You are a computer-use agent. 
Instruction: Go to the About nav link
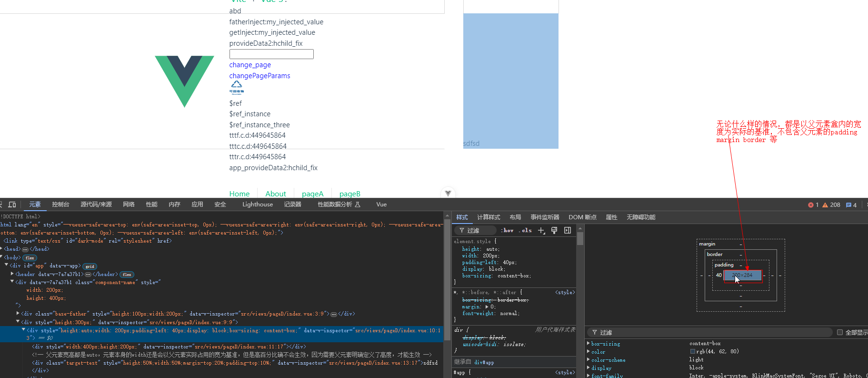(276, 194)
